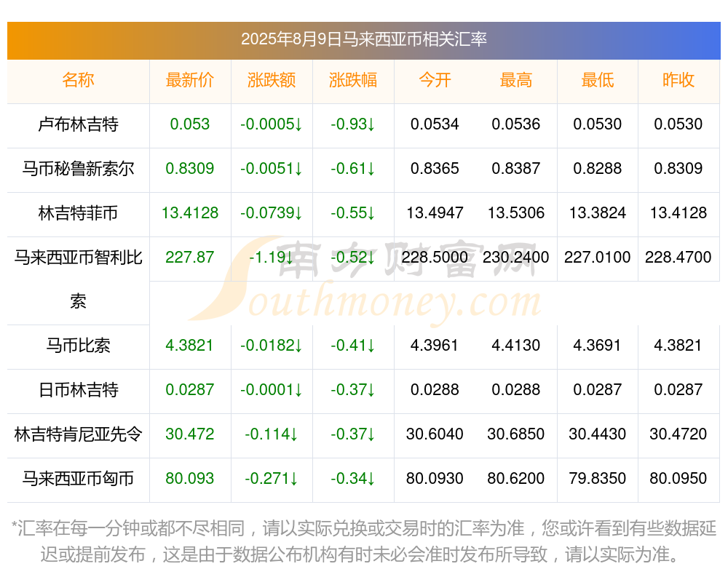This screenshot has width=728, height=577.
Task: Click the 名称 column header
Action: click(78, 80)
